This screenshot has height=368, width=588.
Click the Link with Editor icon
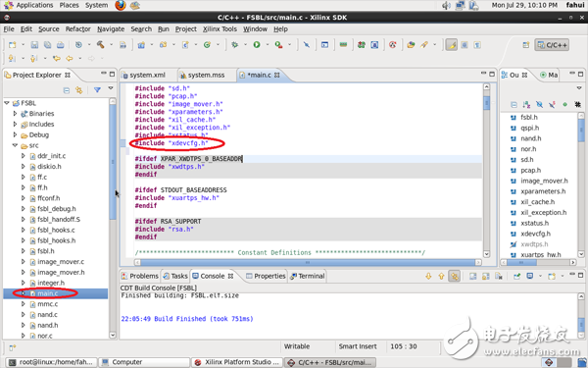[x=78, y=90]
